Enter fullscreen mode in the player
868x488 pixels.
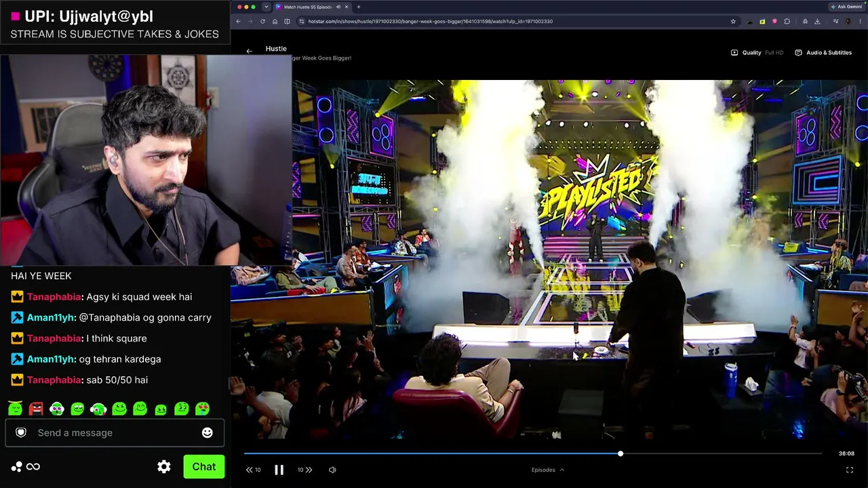click(850, 470)
